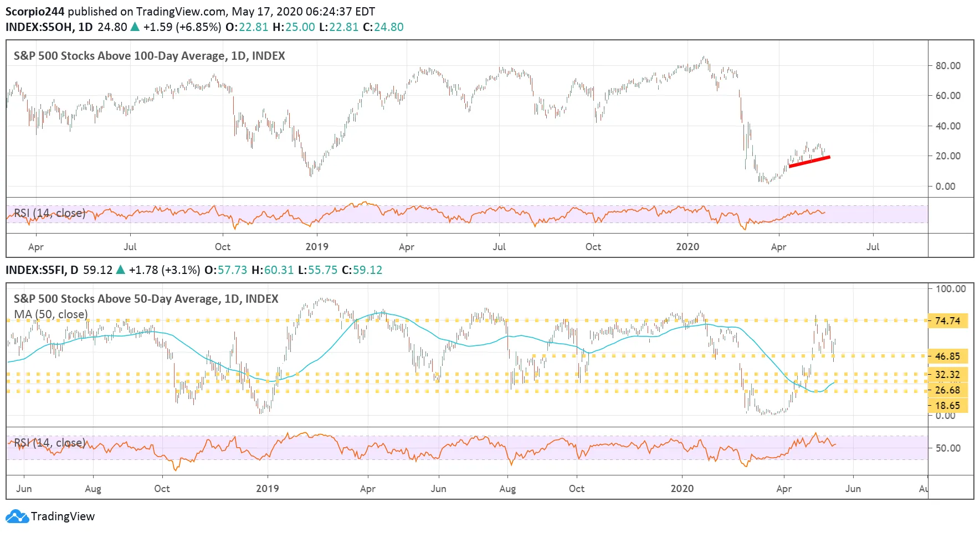Click the TradingView cloud logo icon
This screenshot has width=980, height=533.
(x=17, y=516)
